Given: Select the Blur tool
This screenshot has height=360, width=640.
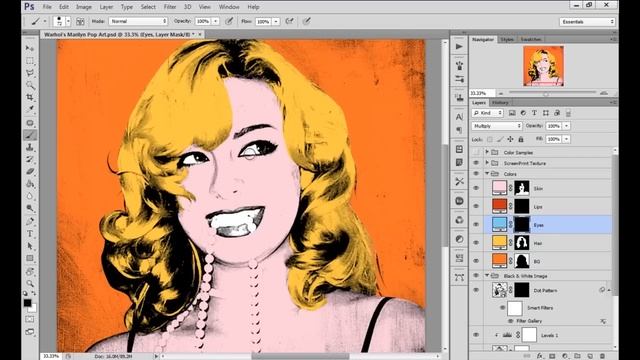Looking at the screenshot, I should 29,196.
